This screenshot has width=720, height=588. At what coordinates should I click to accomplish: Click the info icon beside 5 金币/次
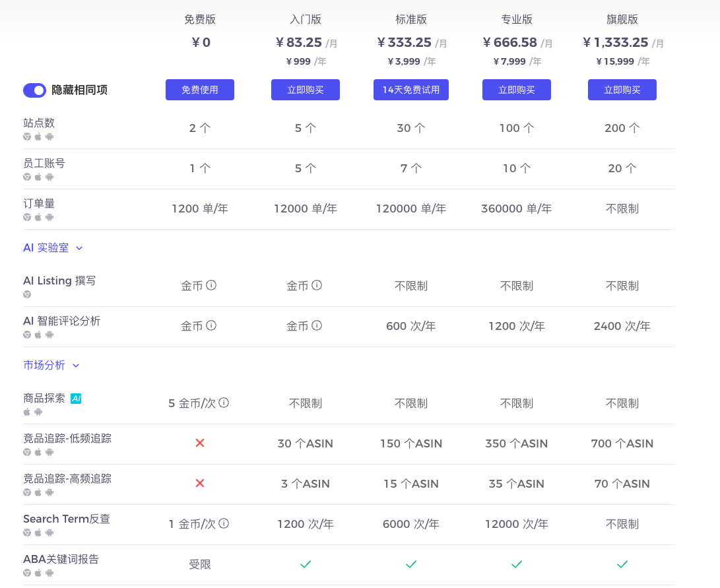click(224, 403)
